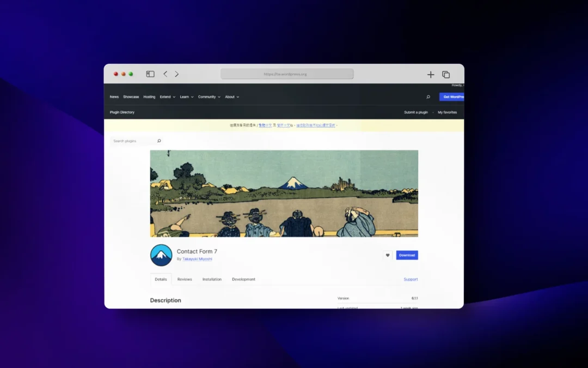The width and height of the screenshot is (588, 368).
Task: Open the Support link
Action: click(x=411, y=279)
